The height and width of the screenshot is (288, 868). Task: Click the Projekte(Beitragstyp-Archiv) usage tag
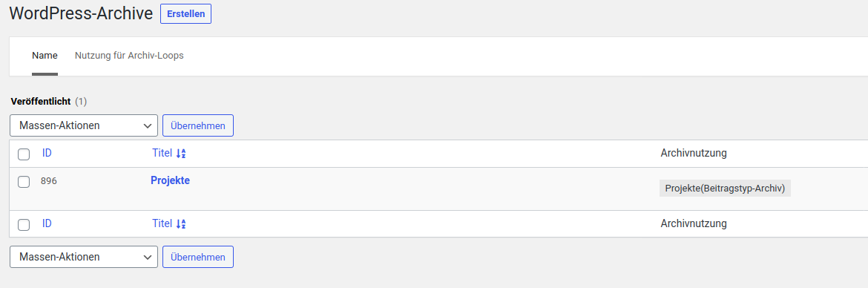pos(725,189)
